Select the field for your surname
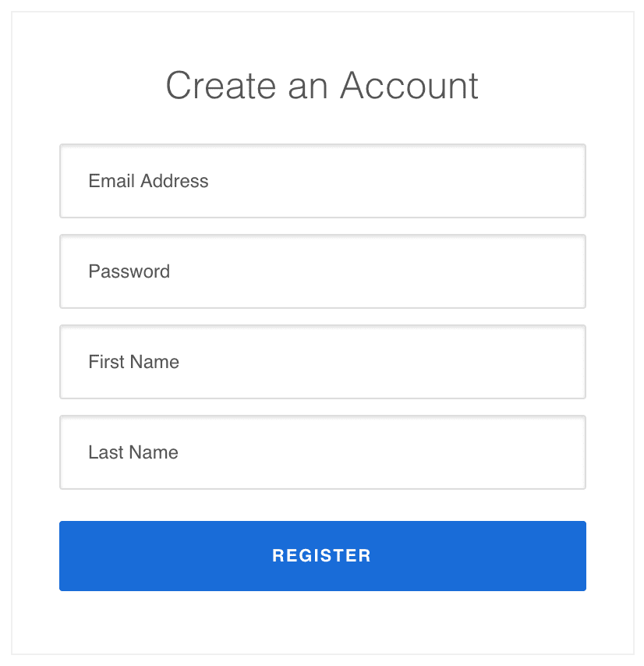This screenshot has height=666, width=644. click(322, 452)
